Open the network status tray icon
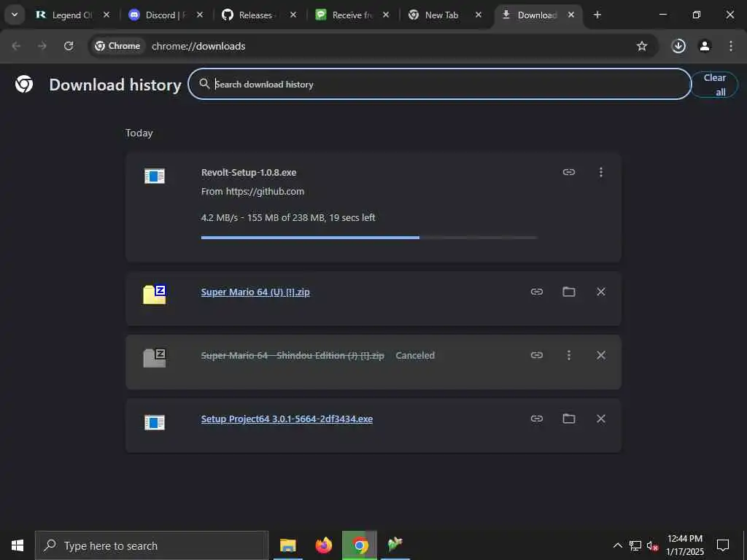This screenshot has width=747, height=560. pos(635,545)
